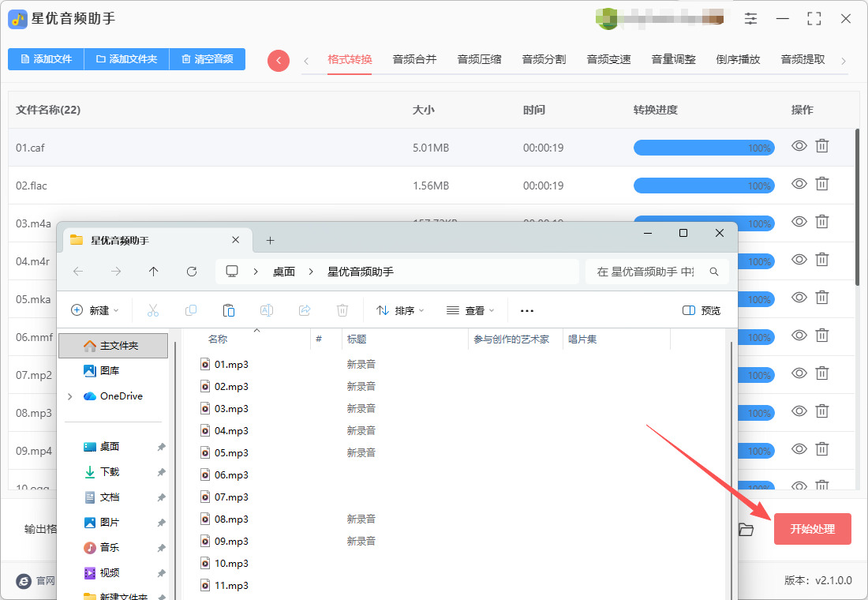The image size is (868, 600).
Task: Click Cut scissors icon in Explorer toolbar
Action: (153, 310)
